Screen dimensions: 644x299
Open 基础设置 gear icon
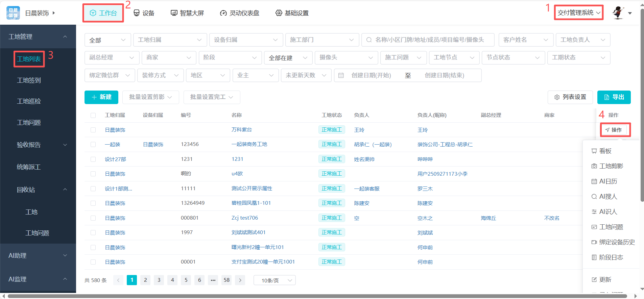pyautogui.click(x=279, y=13)
